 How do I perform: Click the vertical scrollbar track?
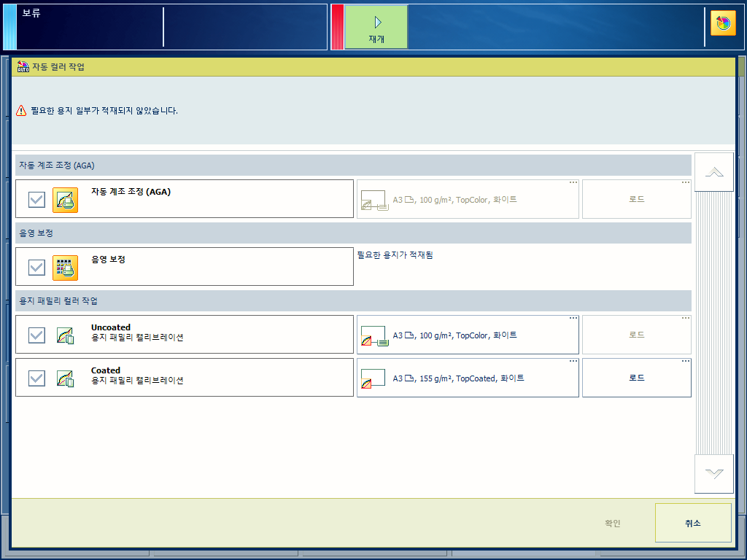click(713, 323)
